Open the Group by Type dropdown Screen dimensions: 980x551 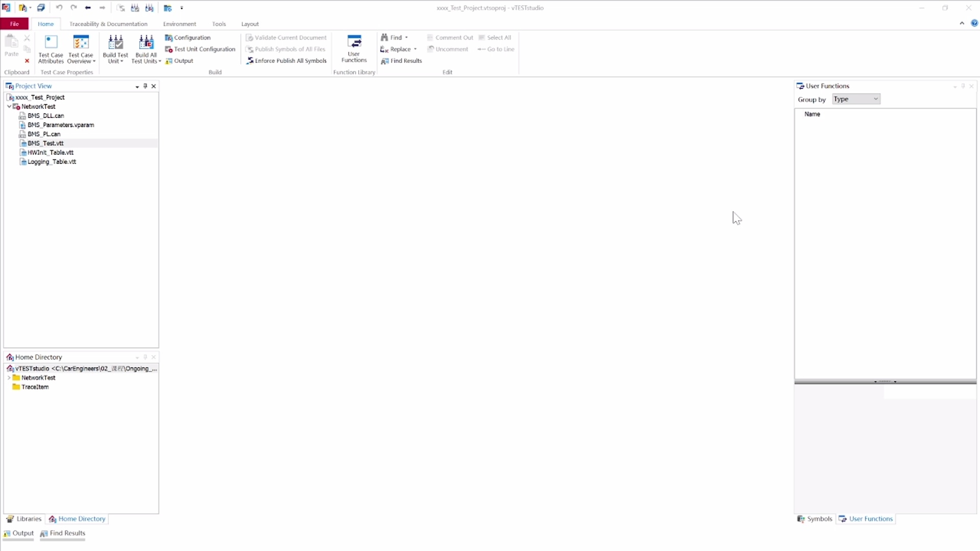pos(856,98)
